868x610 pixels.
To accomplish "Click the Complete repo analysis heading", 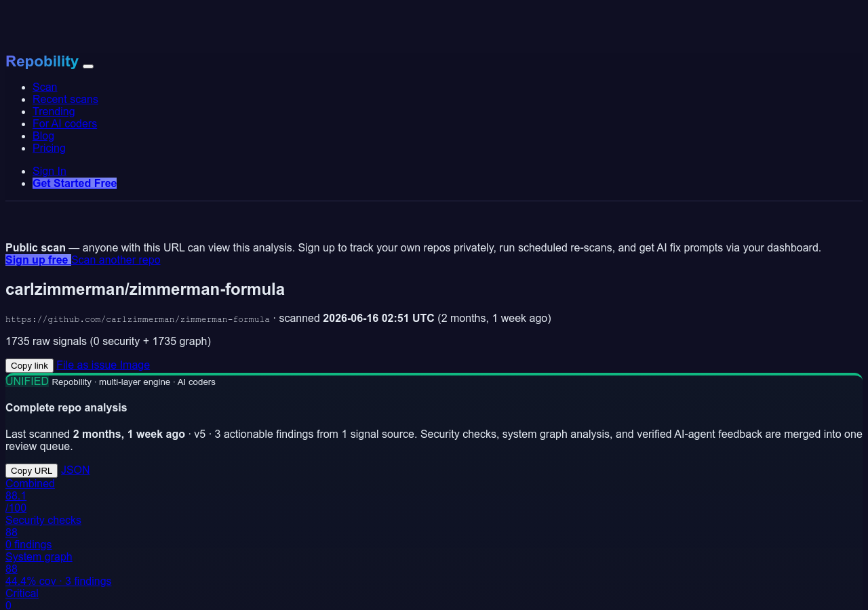I will [66, 407].
